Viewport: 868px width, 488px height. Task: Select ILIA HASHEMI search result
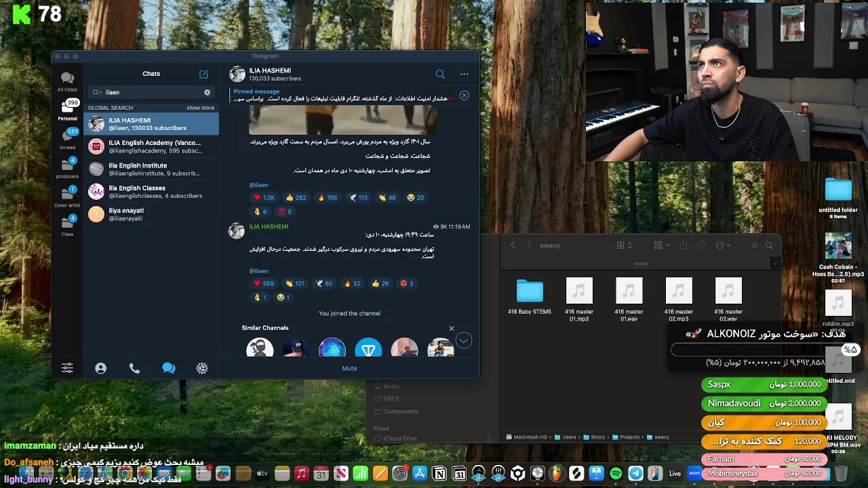pyautogui.click(x=151, y=123)
